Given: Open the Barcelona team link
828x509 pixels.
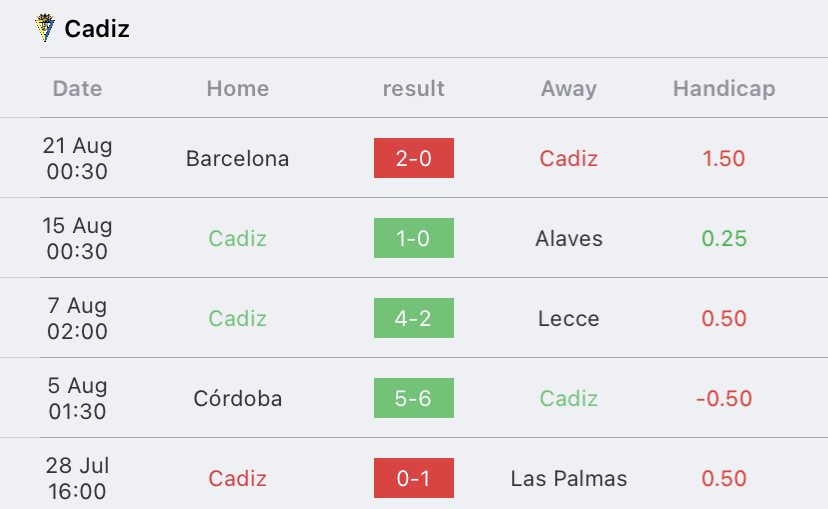Looking at the screenshot, I should click(x=238, y=158).
